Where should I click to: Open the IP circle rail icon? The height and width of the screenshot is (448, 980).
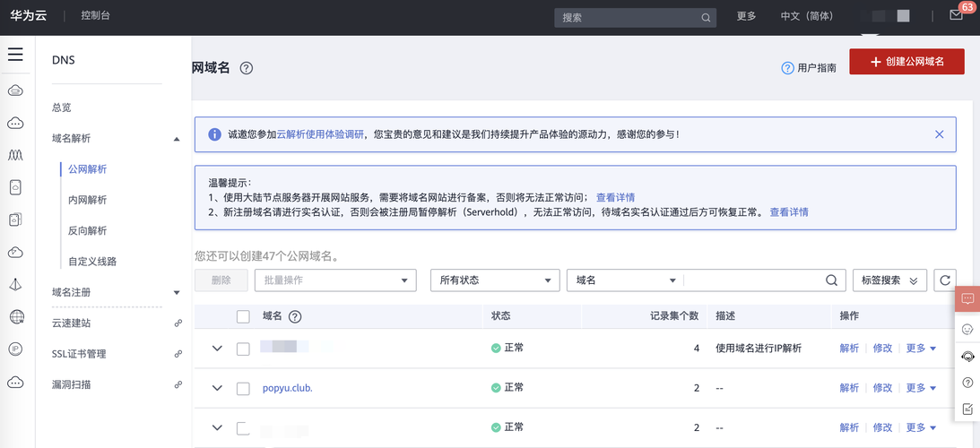coord(15,349)
